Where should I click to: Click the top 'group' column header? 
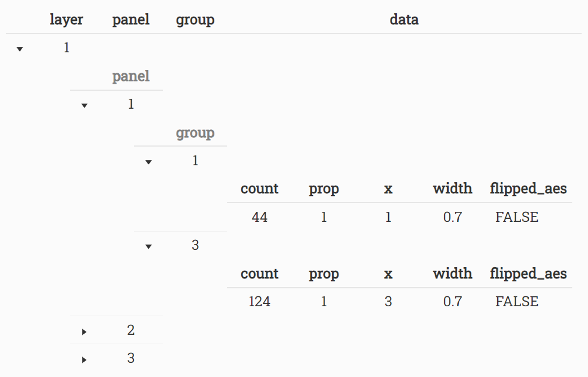195,20
